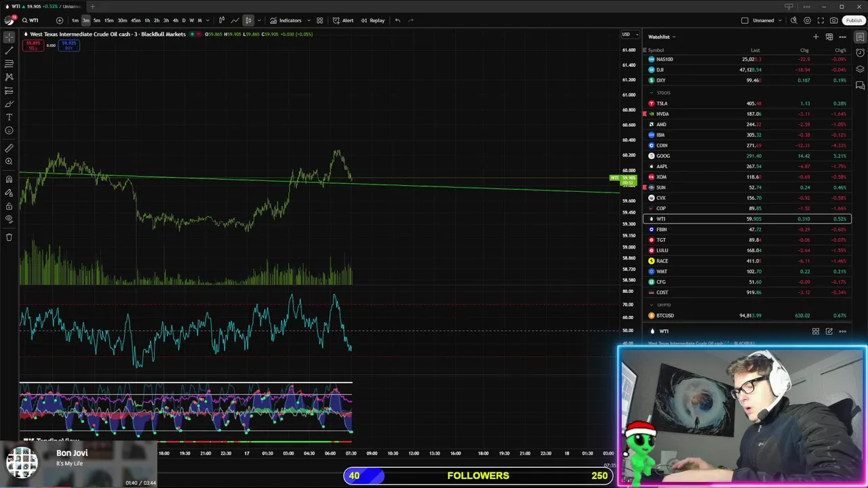
Task: Open the Indicators dialog
Action: [285, 20]
